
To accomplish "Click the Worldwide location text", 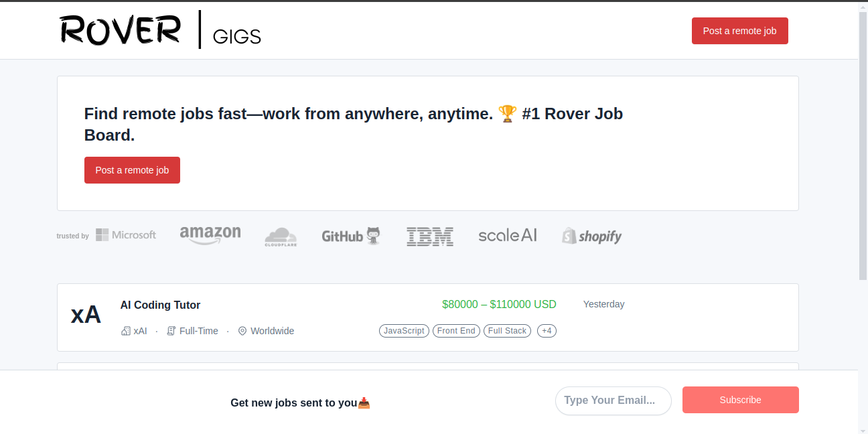I will click(273, 331).
